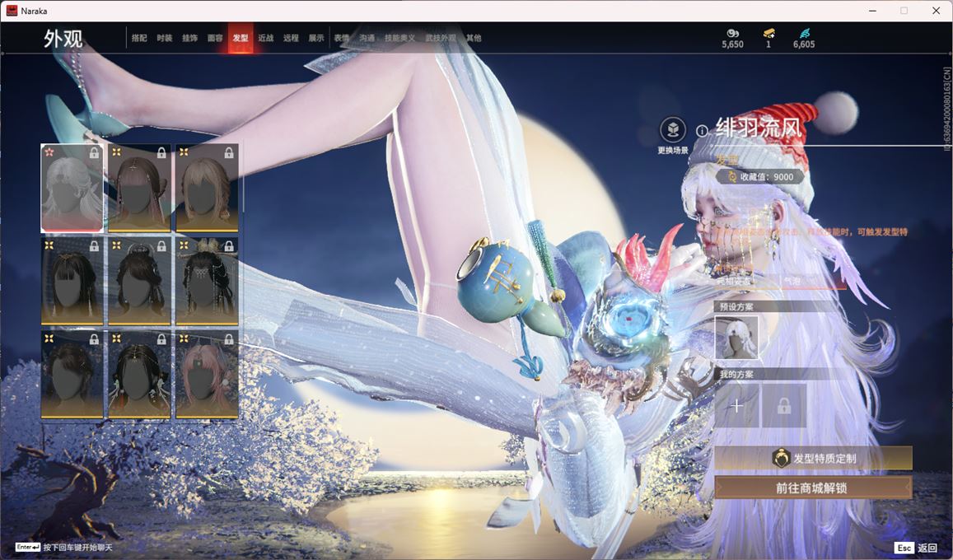Open the 挂饰 tab

[189, 38]
